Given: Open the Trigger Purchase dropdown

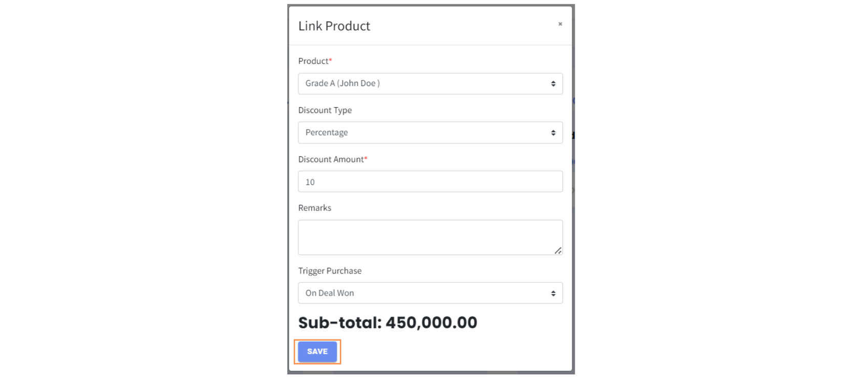Looking at the screenshot, I should [430, 293].
